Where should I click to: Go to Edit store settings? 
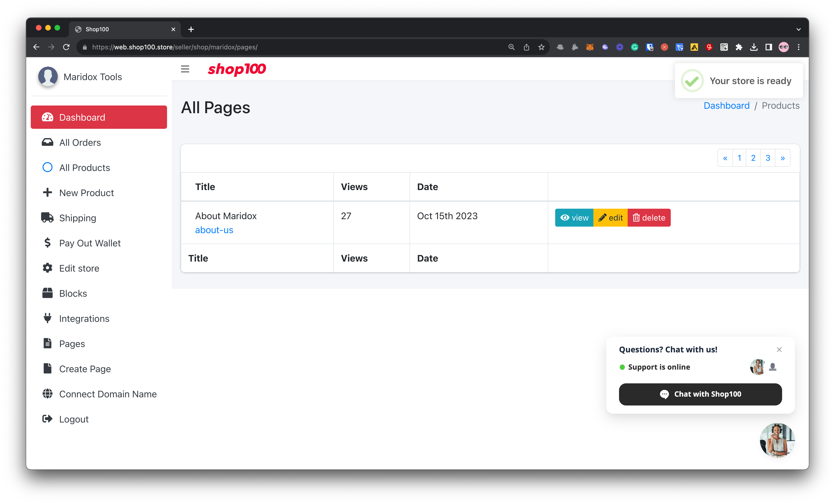click(x=99, y=268)
